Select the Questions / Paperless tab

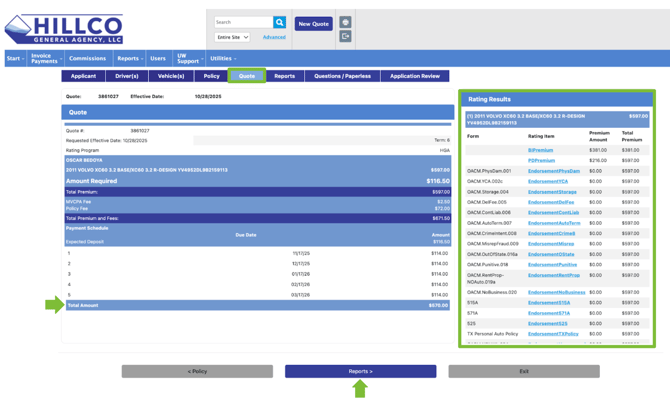pyautogui.click(x=342, y=76)
